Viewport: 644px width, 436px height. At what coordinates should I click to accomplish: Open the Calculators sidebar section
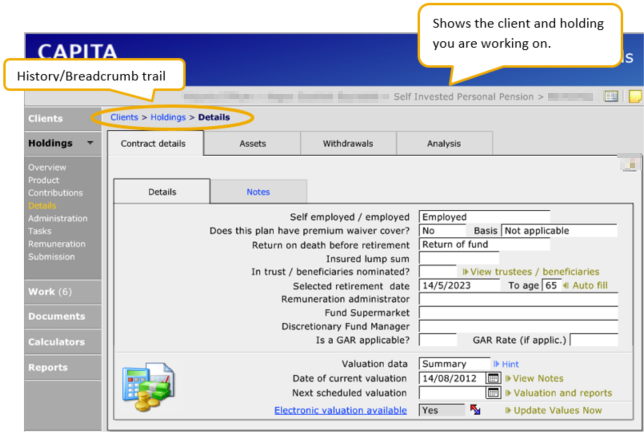(x=63, y=342)
